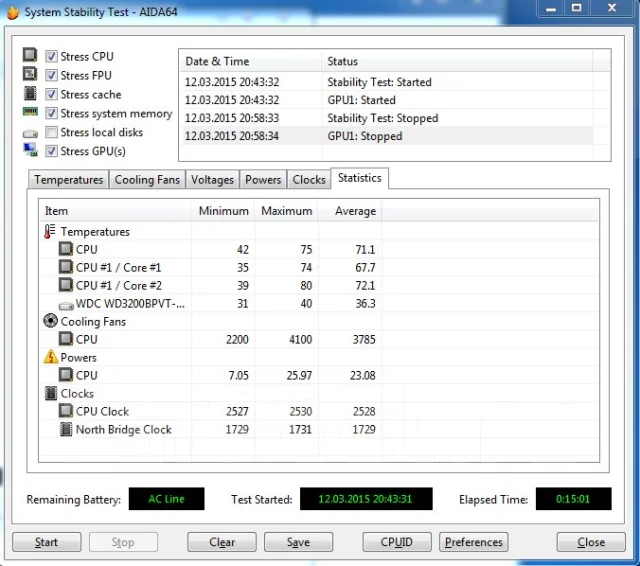Click minimum value 2527 of CPU Clock
640x566 pixels.
(x=237, y=411)
